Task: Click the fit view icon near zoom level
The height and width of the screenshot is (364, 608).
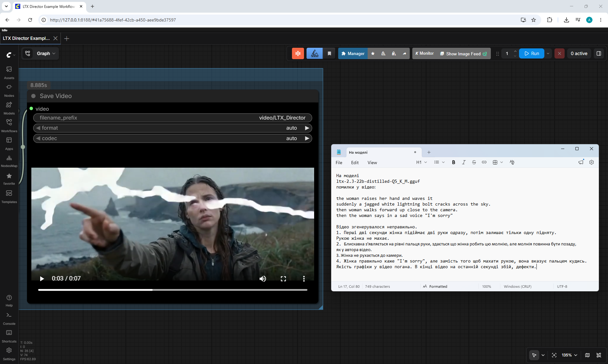Action: click(x=554, y=355)
